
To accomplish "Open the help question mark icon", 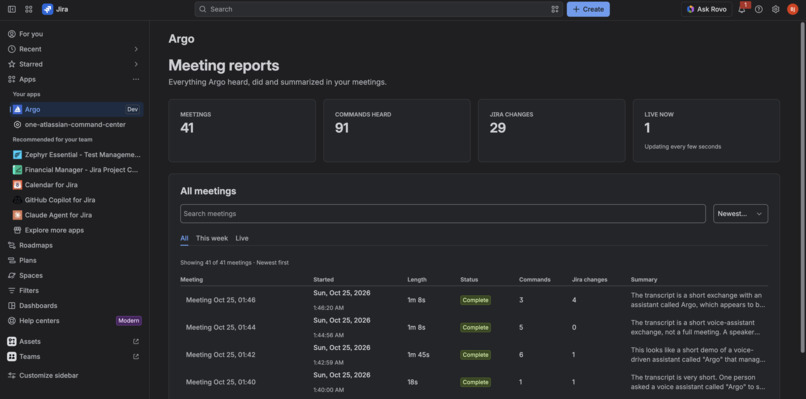I will click(x=759, y=9).
